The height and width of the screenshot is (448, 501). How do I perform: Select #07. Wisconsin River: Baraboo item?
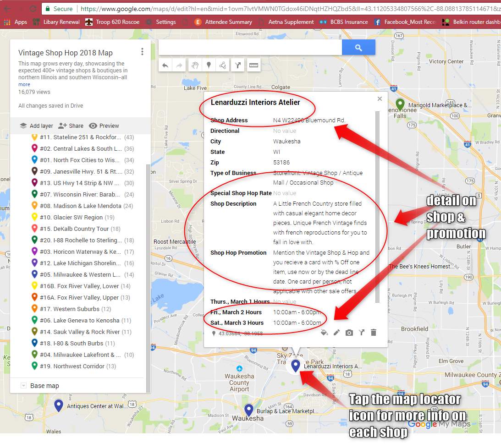click(x=83, y=195)
